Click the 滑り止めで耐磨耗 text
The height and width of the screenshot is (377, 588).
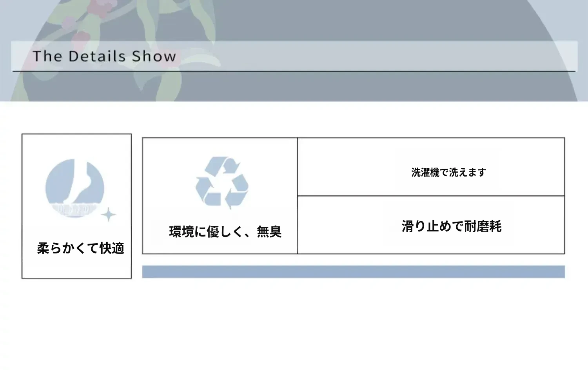coord(452,226)
